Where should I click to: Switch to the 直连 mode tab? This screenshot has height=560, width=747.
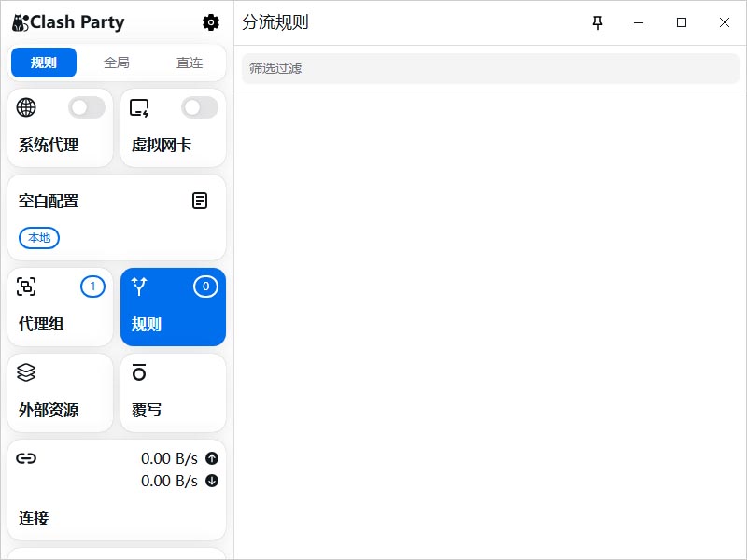point(190,63)
